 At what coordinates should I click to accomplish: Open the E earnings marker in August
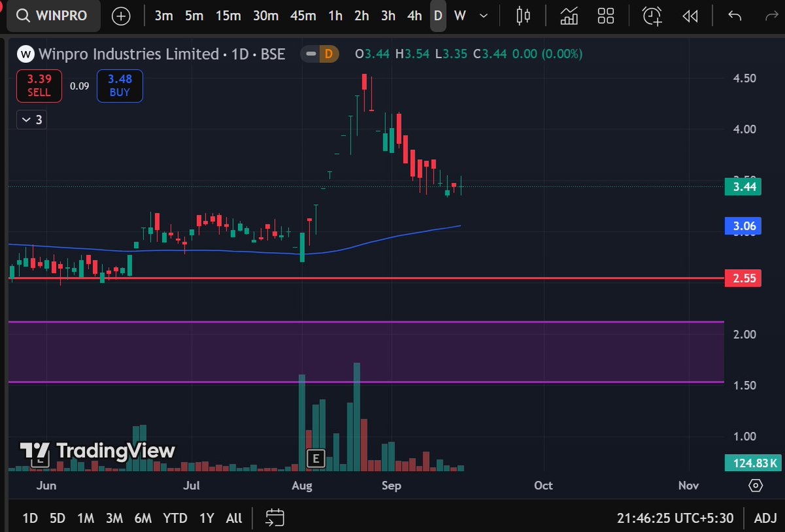coord(316,458)
